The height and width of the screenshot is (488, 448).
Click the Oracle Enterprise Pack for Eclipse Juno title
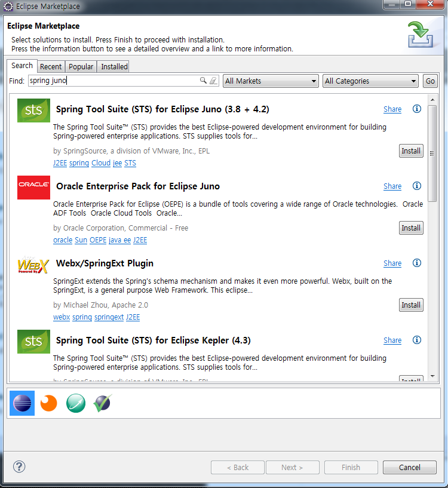pyautogui.click(x=138, y=186)
